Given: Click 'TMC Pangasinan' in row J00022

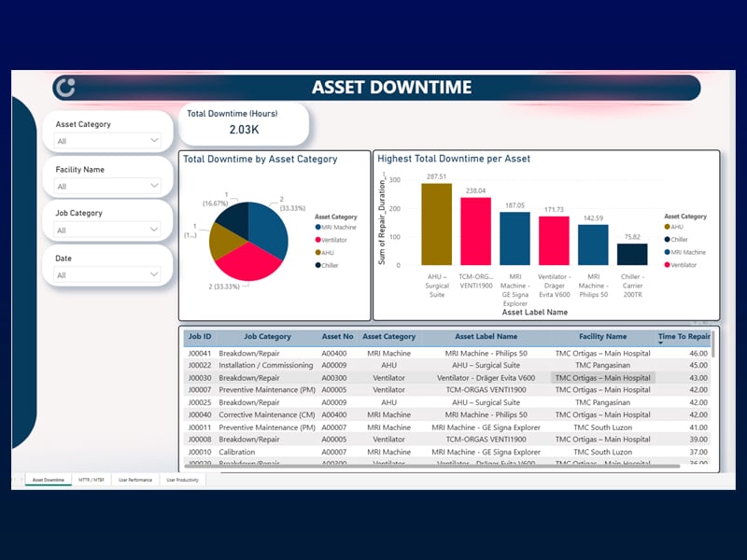Looking at the screenshot, I should coord(602,365).
